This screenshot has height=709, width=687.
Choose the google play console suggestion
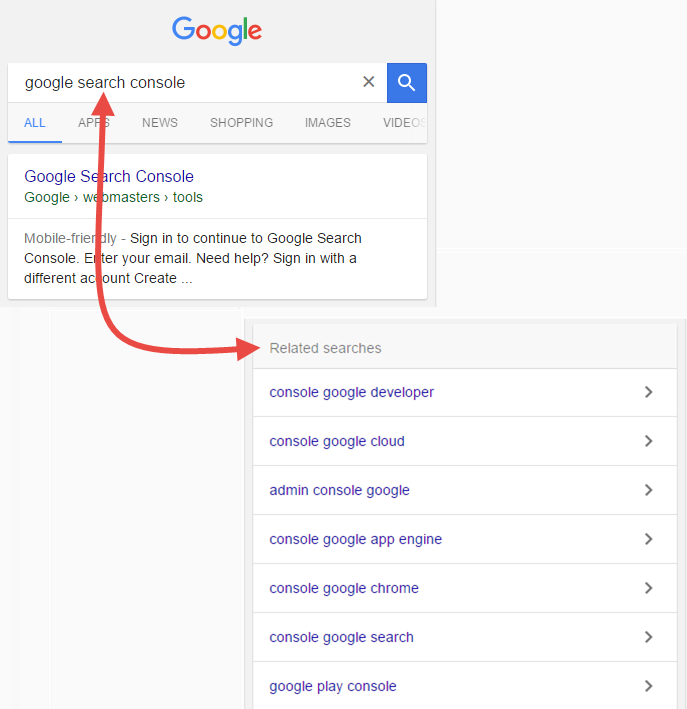tap(333, 686)
